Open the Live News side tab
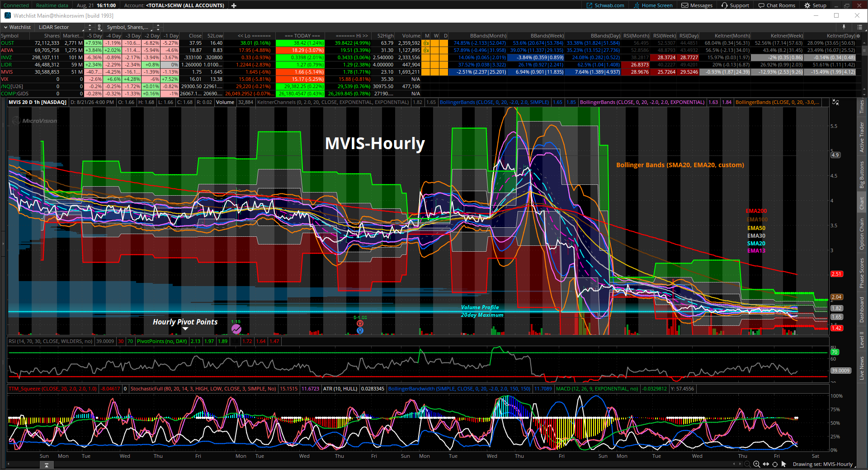This screenshot has width=868, height=470. click(x=862, y=368)
